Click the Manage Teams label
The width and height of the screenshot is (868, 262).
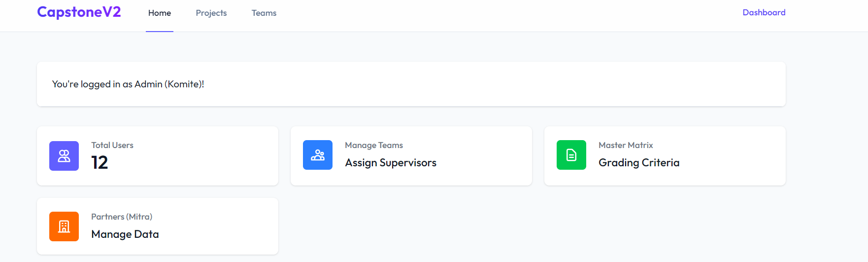point(374,145)
